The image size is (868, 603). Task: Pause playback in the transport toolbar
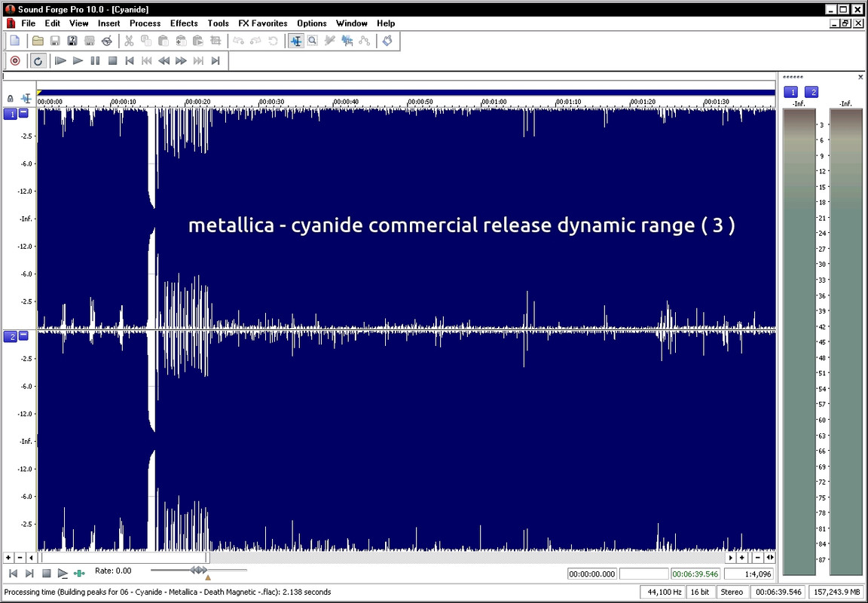coord(95,61)
